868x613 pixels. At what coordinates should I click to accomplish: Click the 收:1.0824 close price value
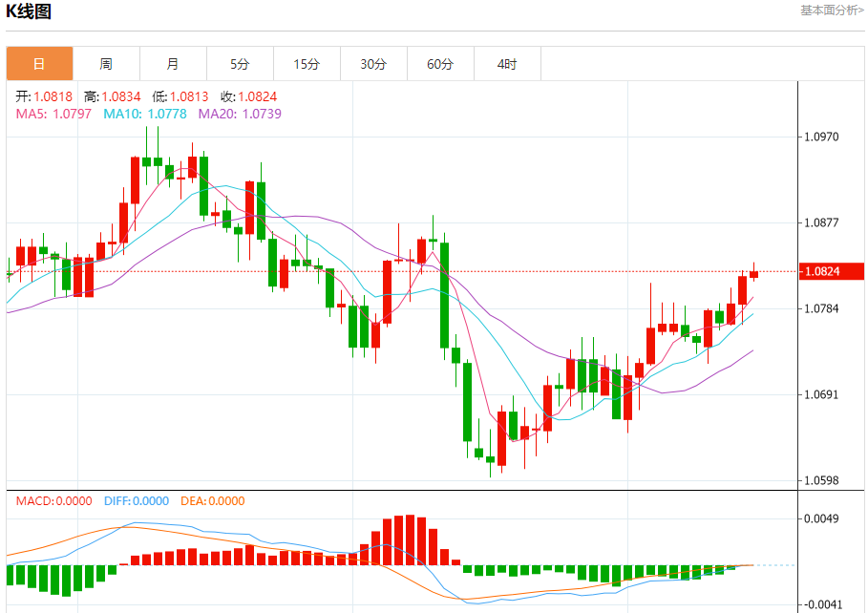click(248, 96)
